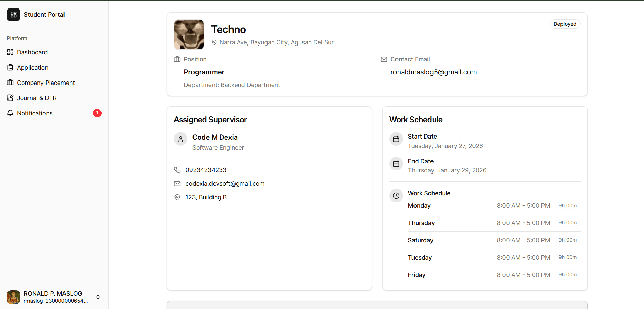
Task: Click the Techno company logo image
Action: pyautogui.click(x=189, y=35)
